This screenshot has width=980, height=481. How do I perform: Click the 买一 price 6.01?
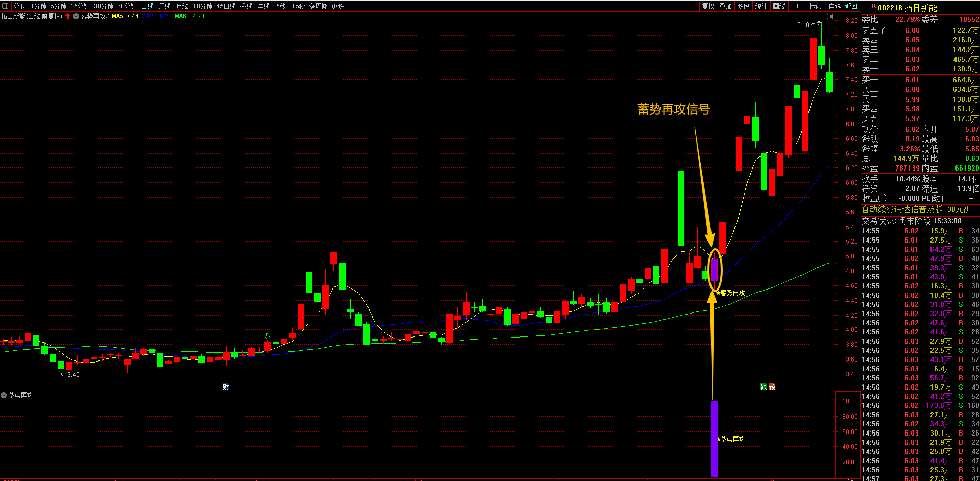point(913,80)
